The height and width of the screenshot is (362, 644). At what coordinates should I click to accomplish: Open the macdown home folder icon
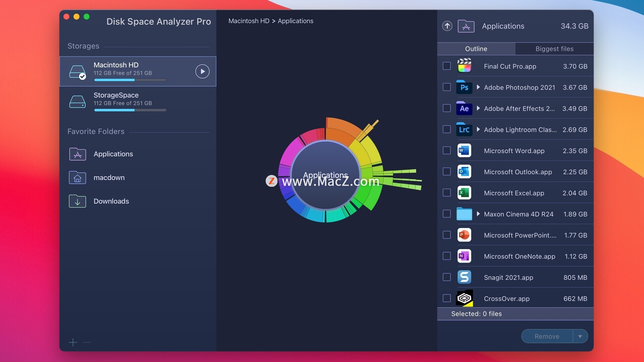[x=77, y=178]
